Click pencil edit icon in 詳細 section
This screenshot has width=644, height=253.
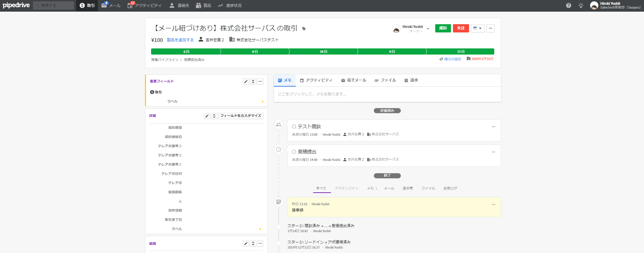207,116
